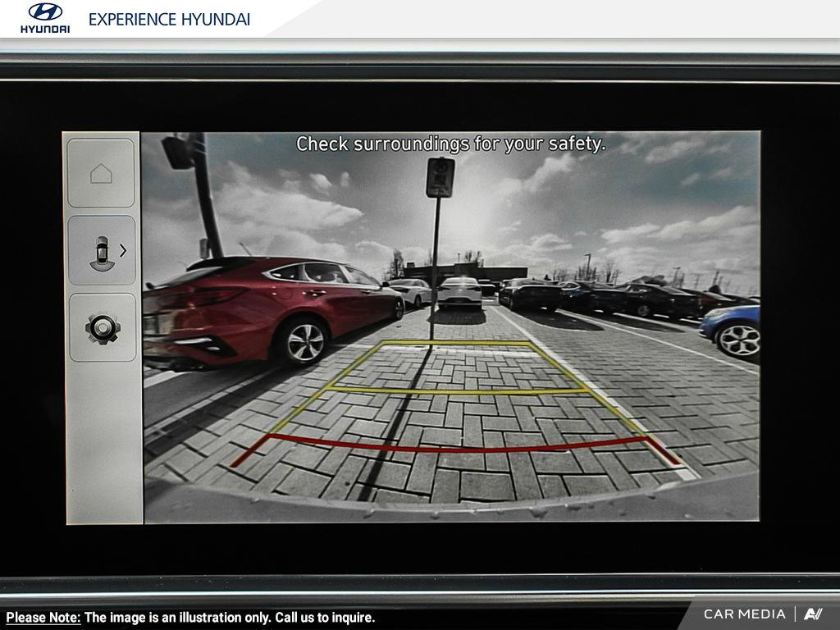Tap the far yellow guide line
This screenshot has width=840, height=630.
click(456, 343)
